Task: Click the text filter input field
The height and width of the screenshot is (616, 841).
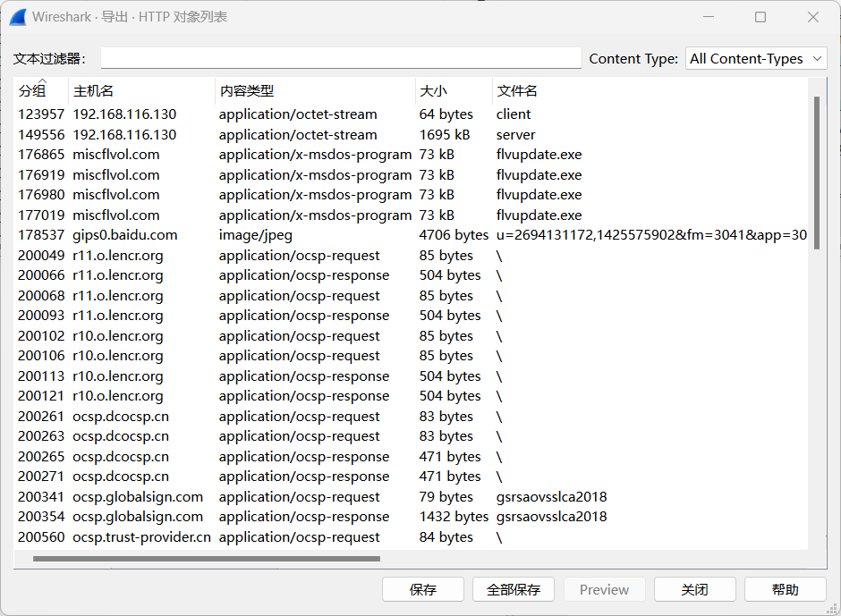Action: pos(341,59)
